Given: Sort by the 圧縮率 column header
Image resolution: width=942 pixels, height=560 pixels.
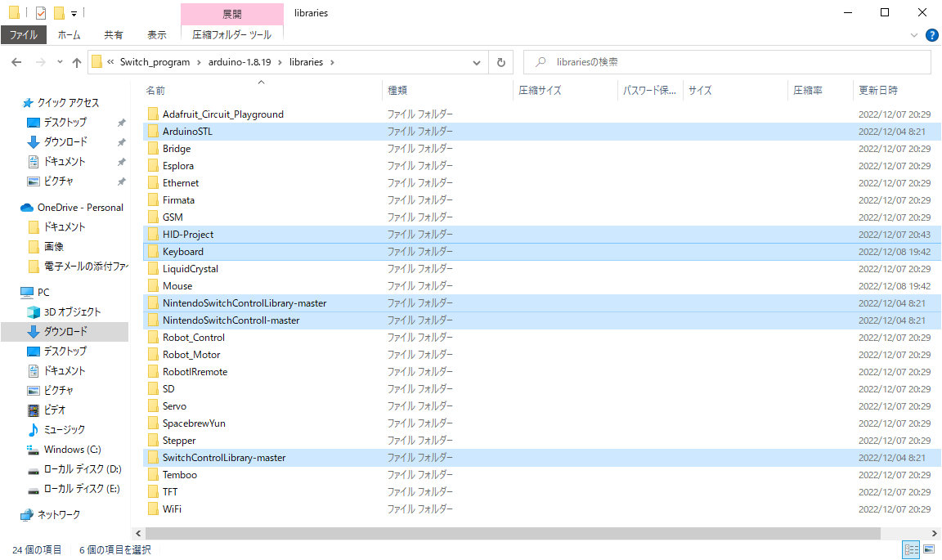Looking at the screenshot, I should (808, 90).
